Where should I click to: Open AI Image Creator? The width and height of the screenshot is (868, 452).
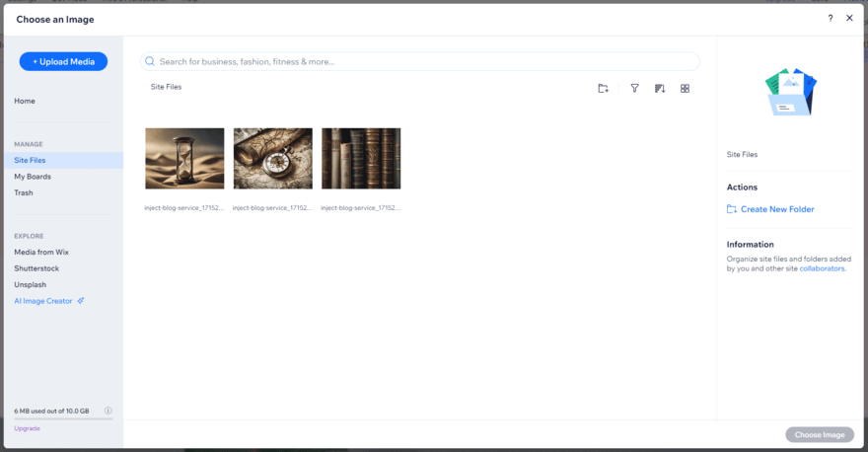[x=43, y=301]
